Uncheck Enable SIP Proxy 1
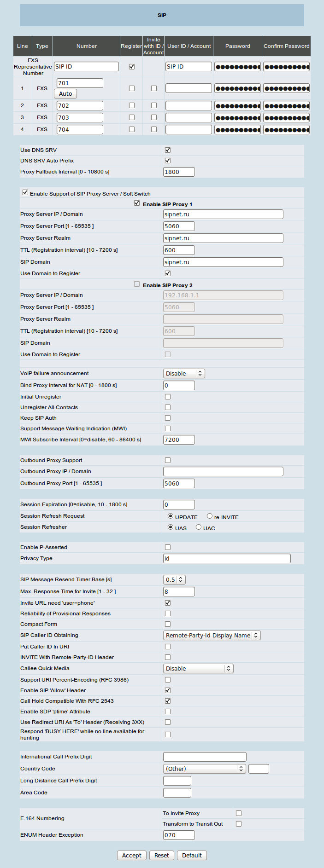The height and width of the screenshot is (868, 324). click(x=137, y=203)
